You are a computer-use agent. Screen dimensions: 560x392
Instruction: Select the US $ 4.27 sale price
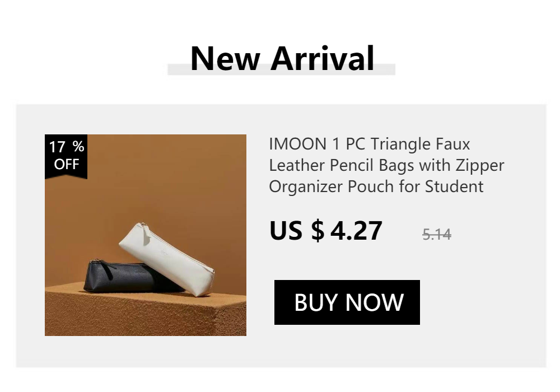pos(326,230)
